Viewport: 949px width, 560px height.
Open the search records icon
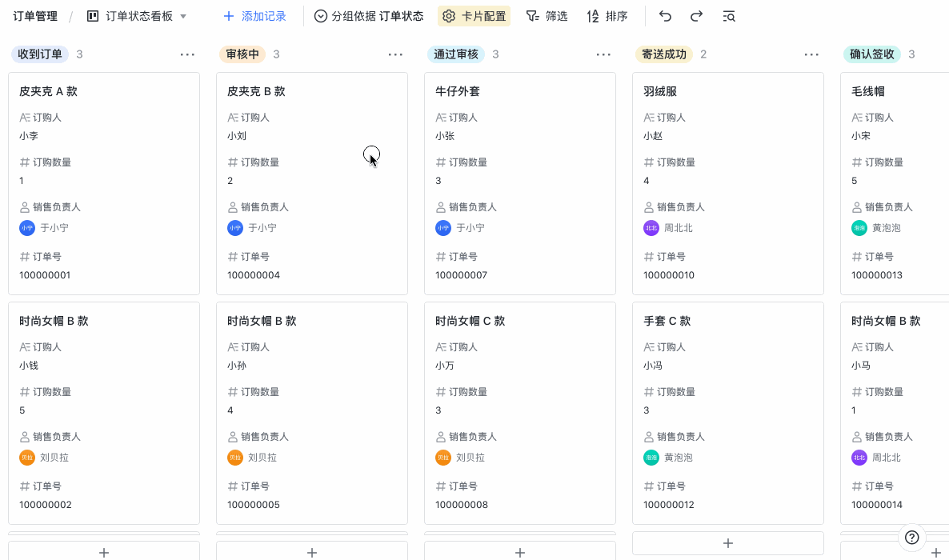(x=728, y=16)
